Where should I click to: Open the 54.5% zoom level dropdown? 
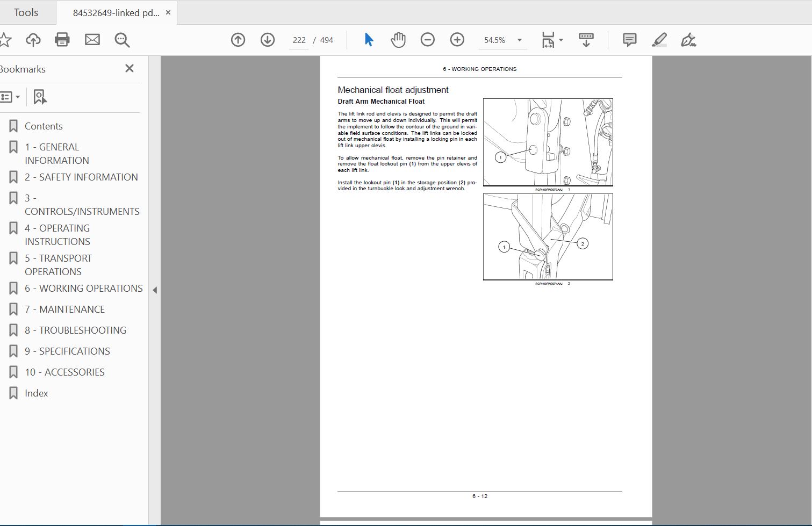[x=519, y=40]
